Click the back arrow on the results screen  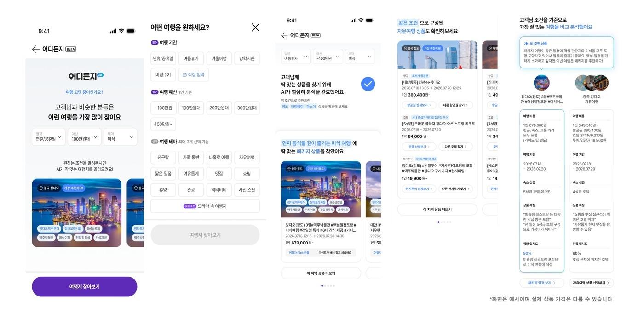pos(285,35)
